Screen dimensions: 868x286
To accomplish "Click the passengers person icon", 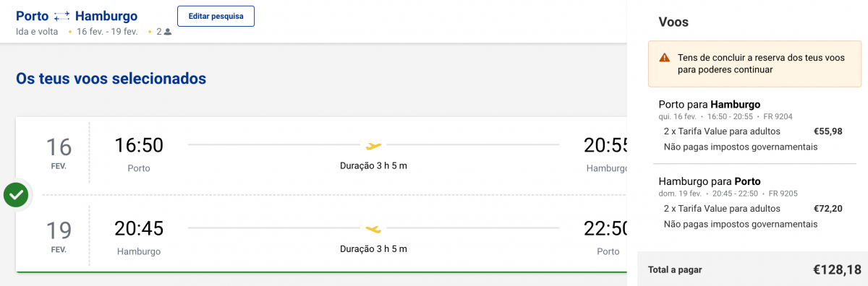I will pyautogui.click(x=168, y=32).
